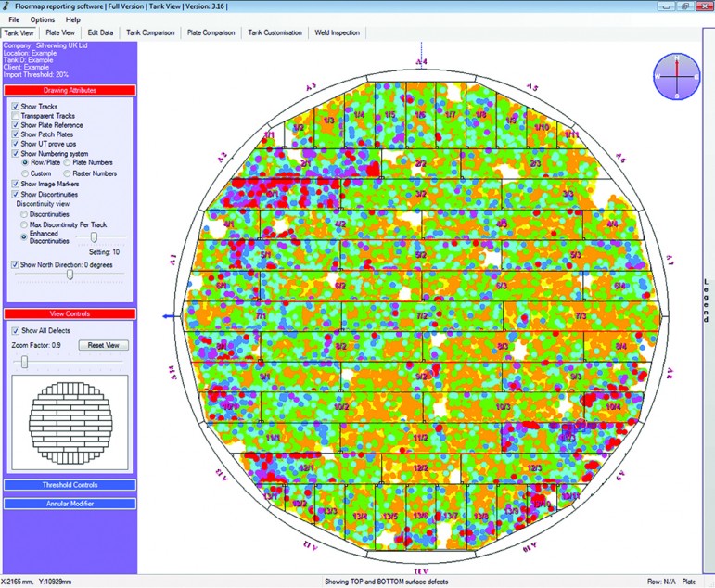Click the Floormap application title bar icon
Image resolution: width=715 pixels, height=588 pixels.
tap(6, 6)
